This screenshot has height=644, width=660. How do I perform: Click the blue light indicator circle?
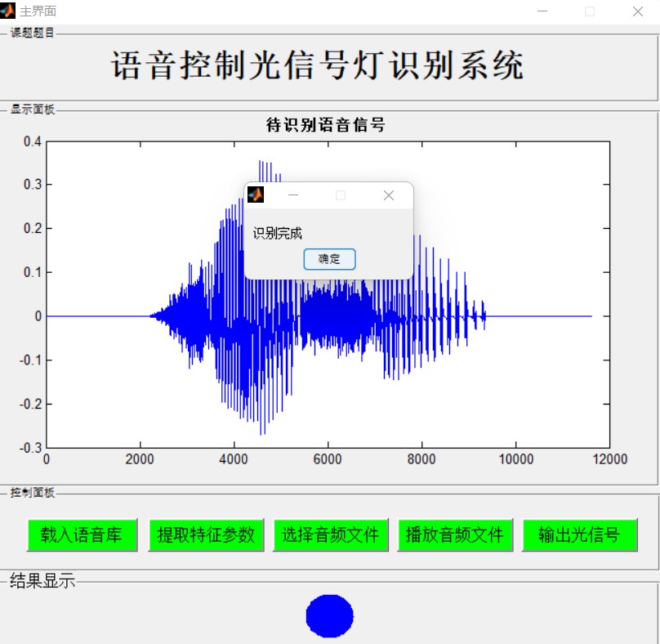pos(329,615)
